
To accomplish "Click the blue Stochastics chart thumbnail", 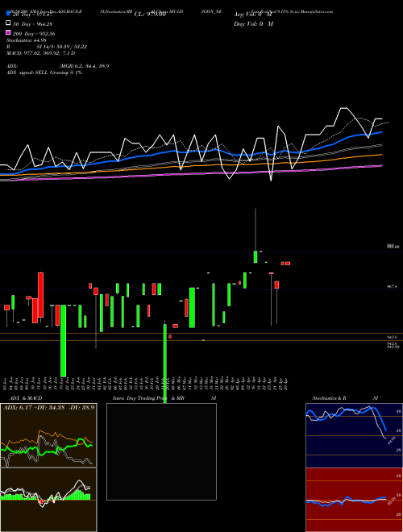I will 354,435.
